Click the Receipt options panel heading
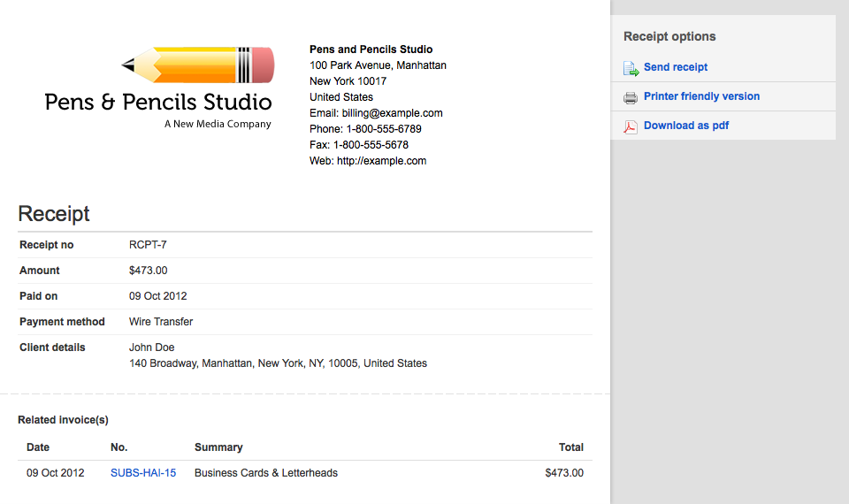 point(669,36)
